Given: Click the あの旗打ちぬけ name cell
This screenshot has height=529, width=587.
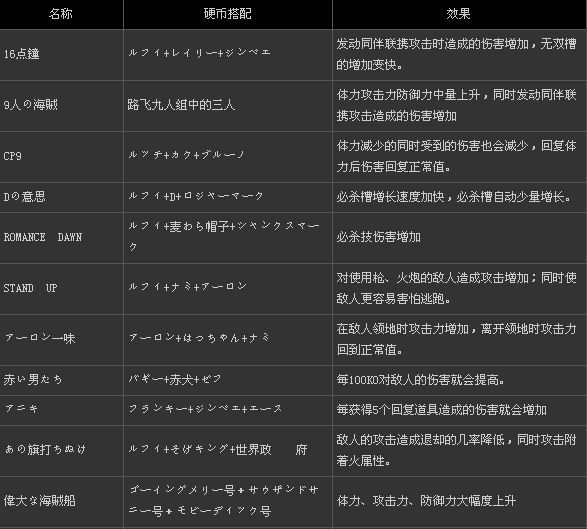Looking at the screenshot, I should pyautogui.click(x=61, y=450).
